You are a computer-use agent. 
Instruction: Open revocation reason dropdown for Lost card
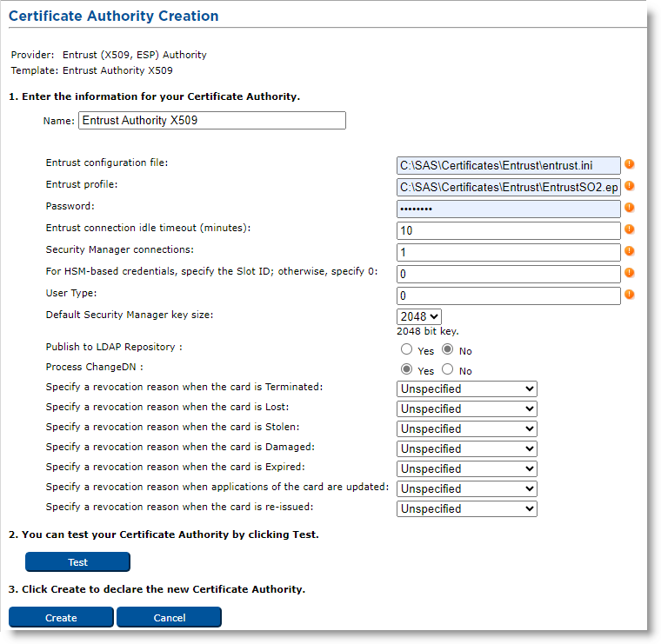pyautogui.click(x=466, y=409)
